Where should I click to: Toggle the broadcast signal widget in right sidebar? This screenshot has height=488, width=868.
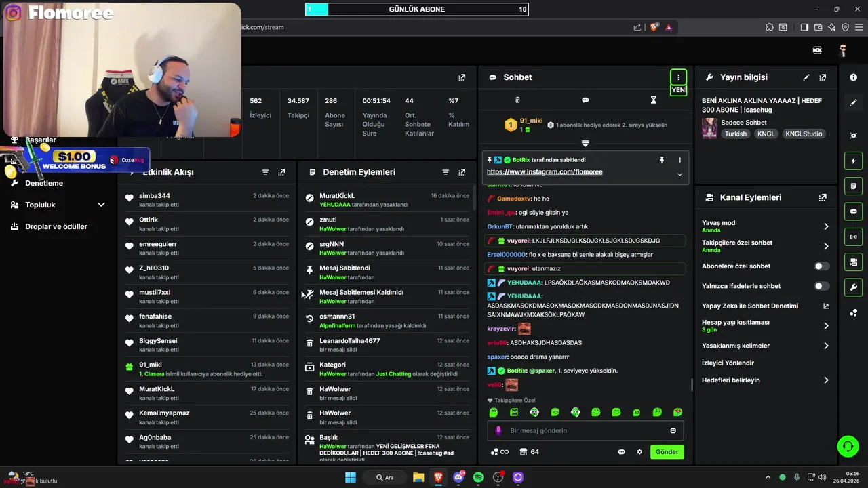coord(853,237)
